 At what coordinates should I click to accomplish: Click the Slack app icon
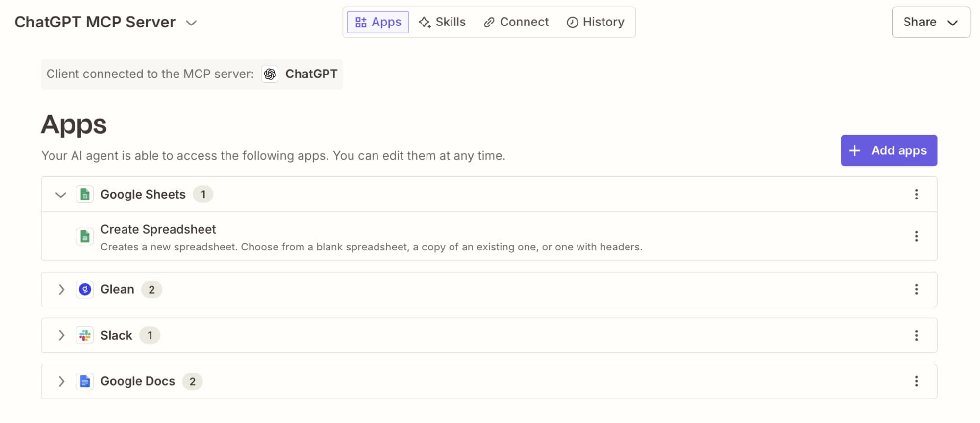pyautogui.click(x=85, y=336)
